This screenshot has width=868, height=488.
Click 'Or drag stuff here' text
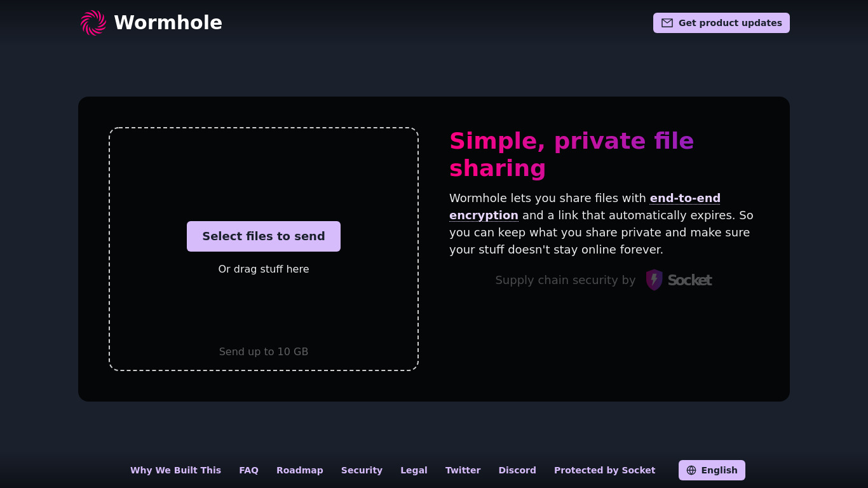tap(264, 269)
